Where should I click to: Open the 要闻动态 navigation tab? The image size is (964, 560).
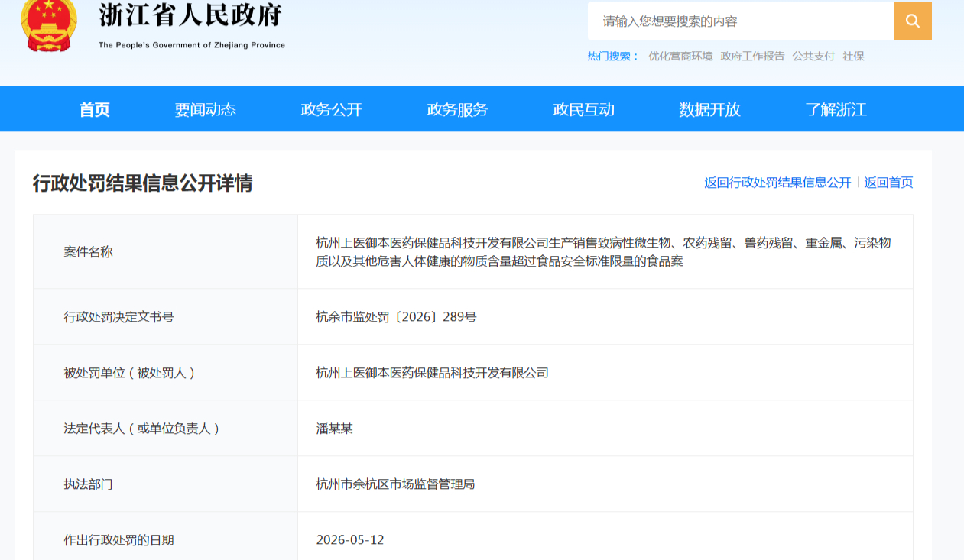[205, 109]
